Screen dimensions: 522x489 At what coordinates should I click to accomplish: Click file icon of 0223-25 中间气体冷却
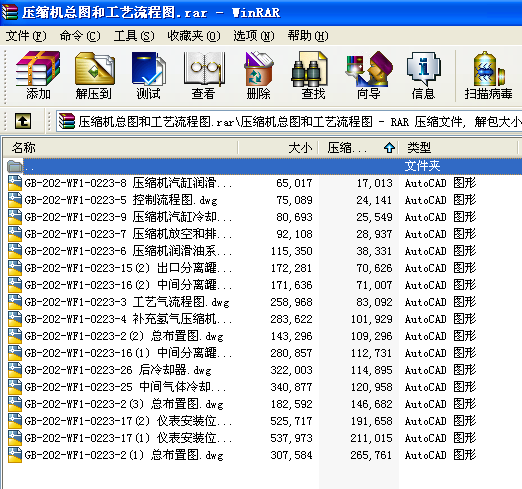15,387
